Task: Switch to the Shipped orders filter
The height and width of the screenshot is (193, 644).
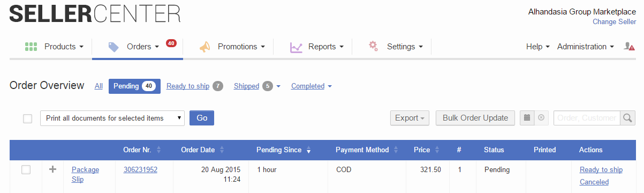Action: pos(246,86)
